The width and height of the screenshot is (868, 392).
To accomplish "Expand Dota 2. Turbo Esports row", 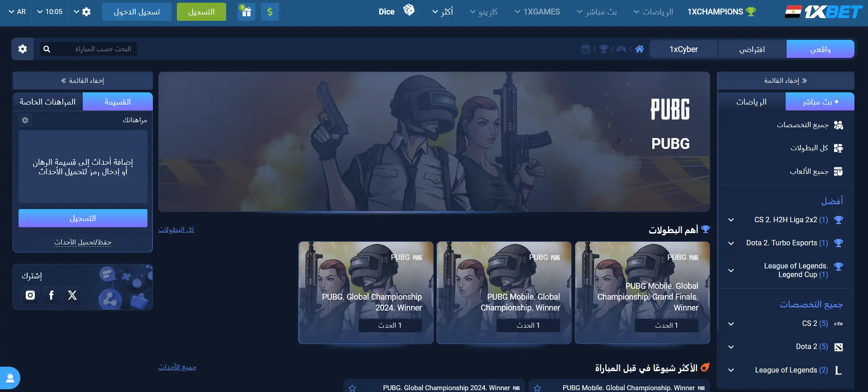I will coord(731,243).
